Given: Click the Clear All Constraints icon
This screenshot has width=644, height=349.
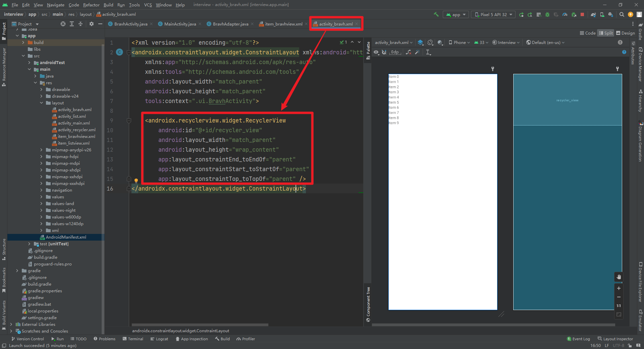Looking at the screenshot, I should [409, 52].
